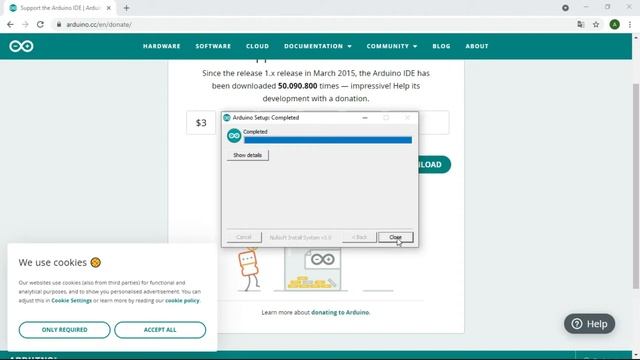This screenshot has height=360, width=640.
Task: Open the ABOUT page
Action: [x=477, y=46]
